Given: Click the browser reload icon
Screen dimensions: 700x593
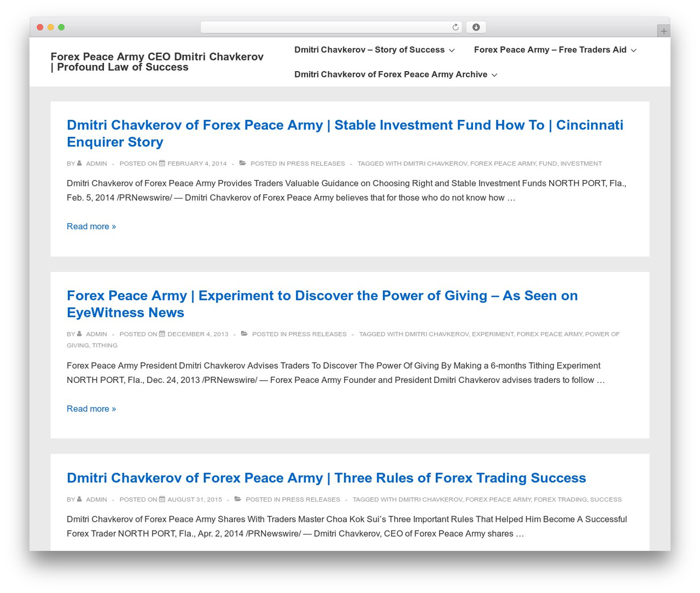Looking at the screenshot, I should click(456, 27).
